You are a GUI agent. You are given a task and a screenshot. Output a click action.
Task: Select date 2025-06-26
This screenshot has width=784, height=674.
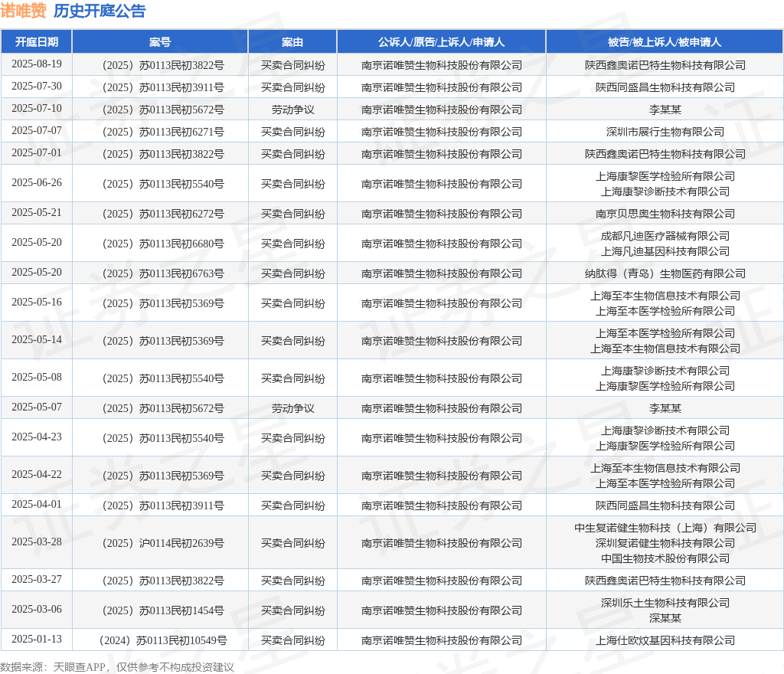point(37,182)
